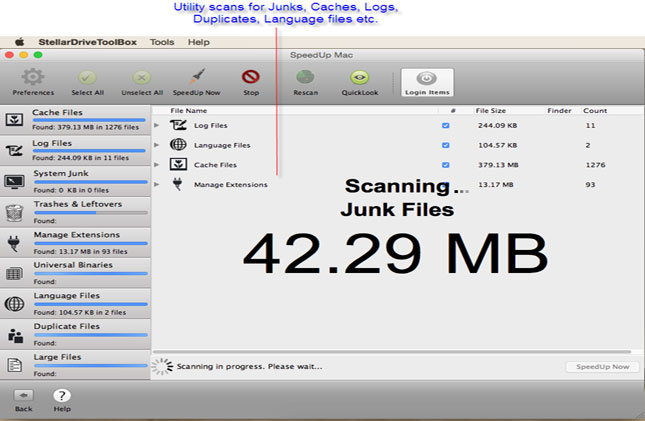Click the Back arrow icon
Screen dimensions: 645x421
(x=23, y=395)
